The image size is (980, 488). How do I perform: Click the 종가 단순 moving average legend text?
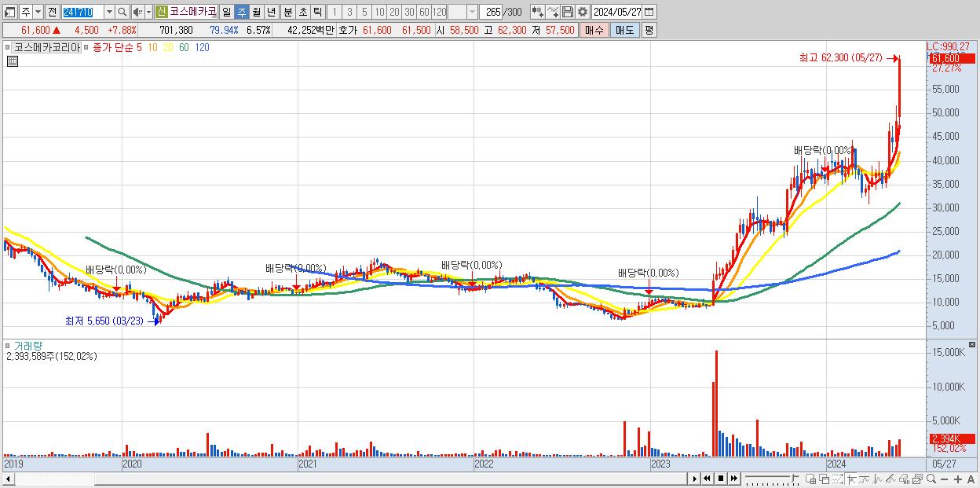tap(112, 47)
